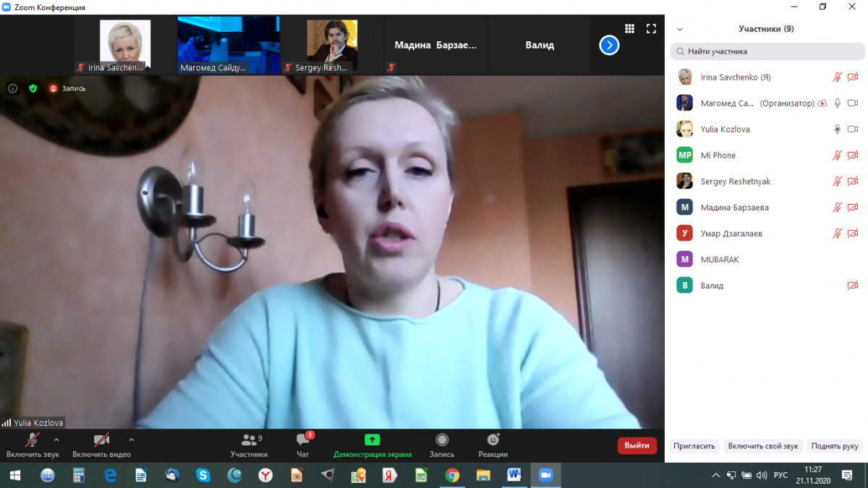Unmute microphone with Включить звук button
Screen dimensions: 868x488
pyautogui.click(x=33, y=445)
